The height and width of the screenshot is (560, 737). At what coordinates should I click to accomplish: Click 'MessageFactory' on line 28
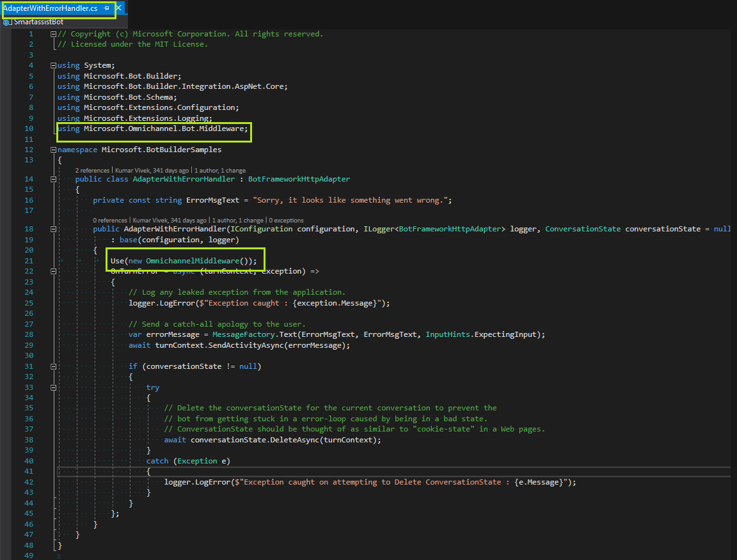coord(244,334)
